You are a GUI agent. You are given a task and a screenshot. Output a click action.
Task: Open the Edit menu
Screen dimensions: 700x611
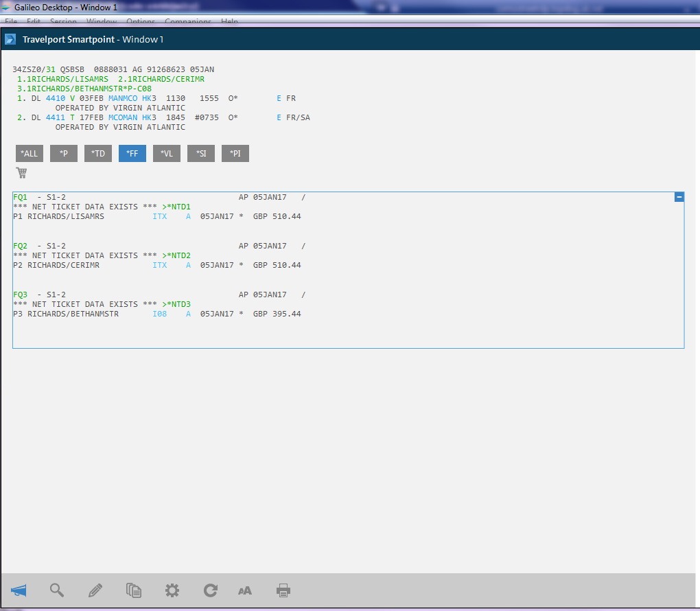tap(34, 21)
